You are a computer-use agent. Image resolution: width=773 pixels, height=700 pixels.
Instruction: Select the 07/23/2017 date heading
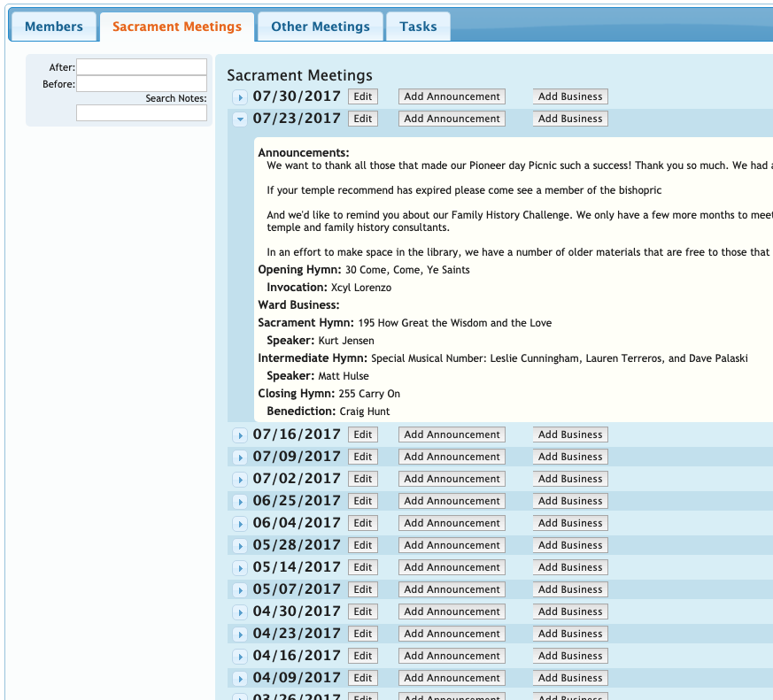[x=297, y=119]
